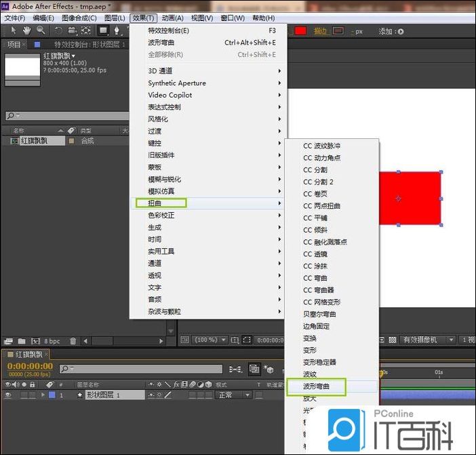Expand the 形状图层 1 layer properties
This screenshot has width=476, height=455.
pos(43,395)
